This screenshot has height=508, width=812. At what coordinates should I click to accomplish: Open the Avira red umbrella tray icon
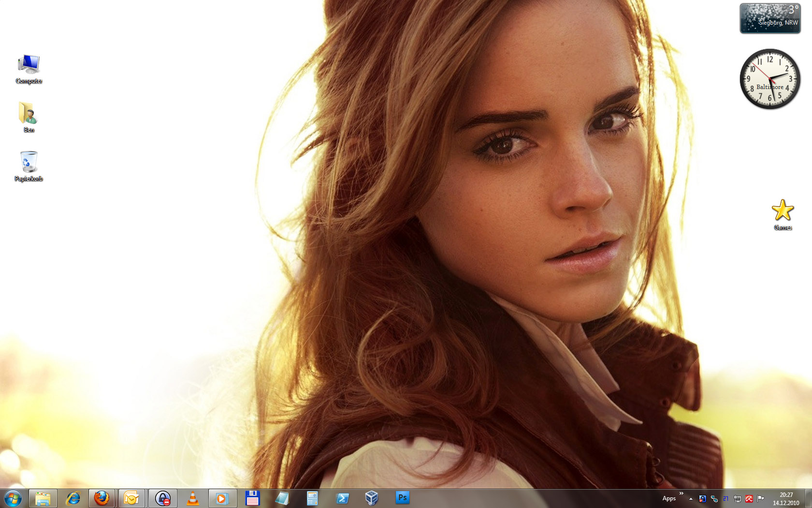coord(749,499)
